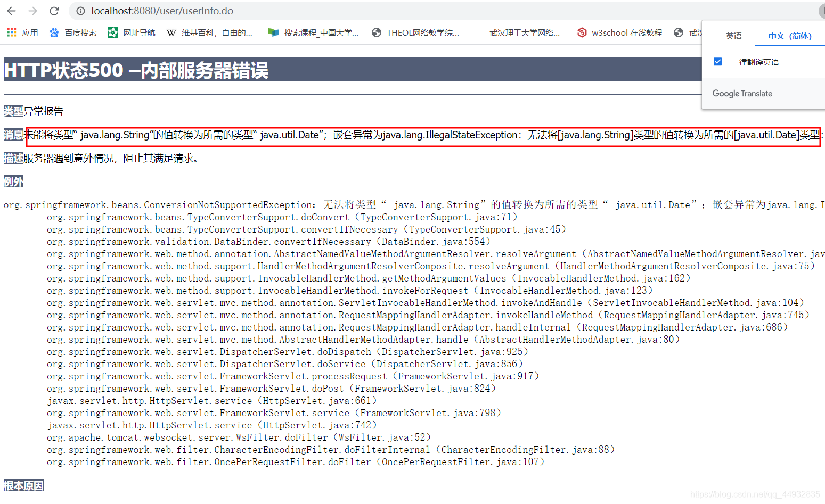This screenshot has height=504, width=825.
Task: Go forward to the next page
Action: tap(32, 11)
